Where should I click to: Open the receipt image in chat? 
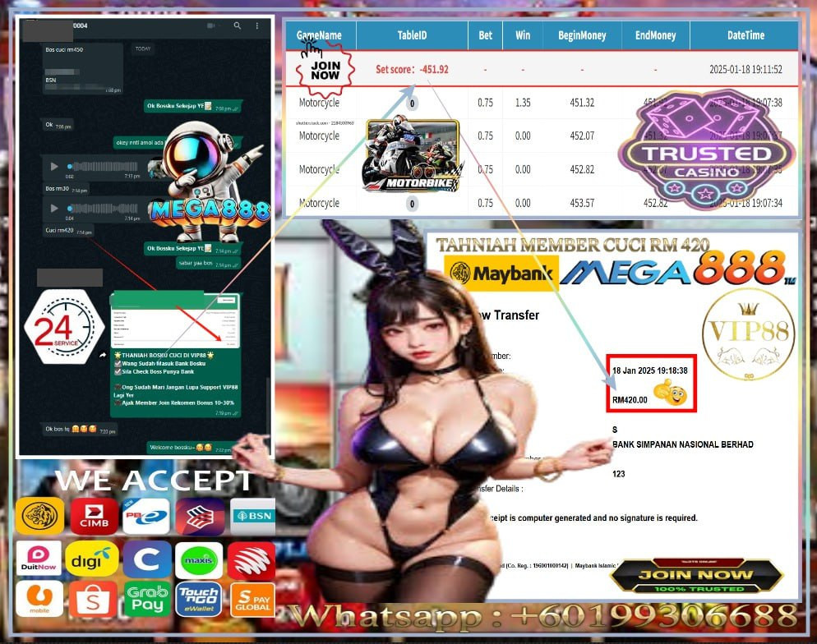pyautogui.click(x=176, y=320)
